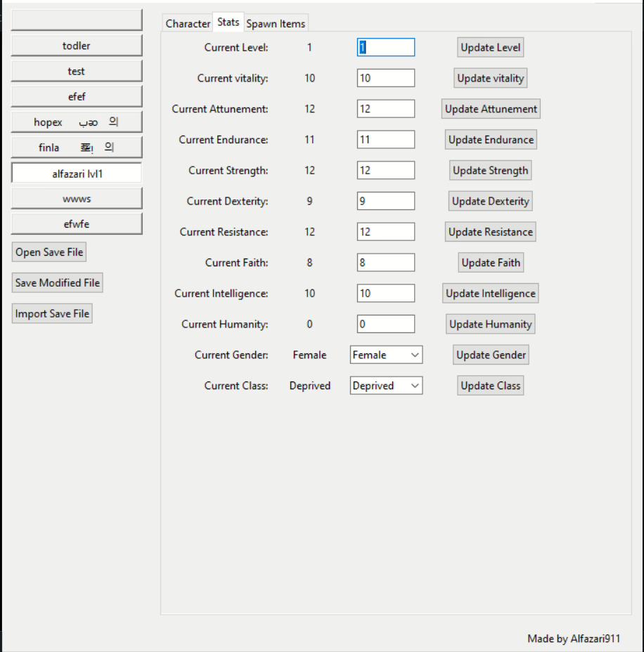Click Update Dexterity button

coord(491,201)
